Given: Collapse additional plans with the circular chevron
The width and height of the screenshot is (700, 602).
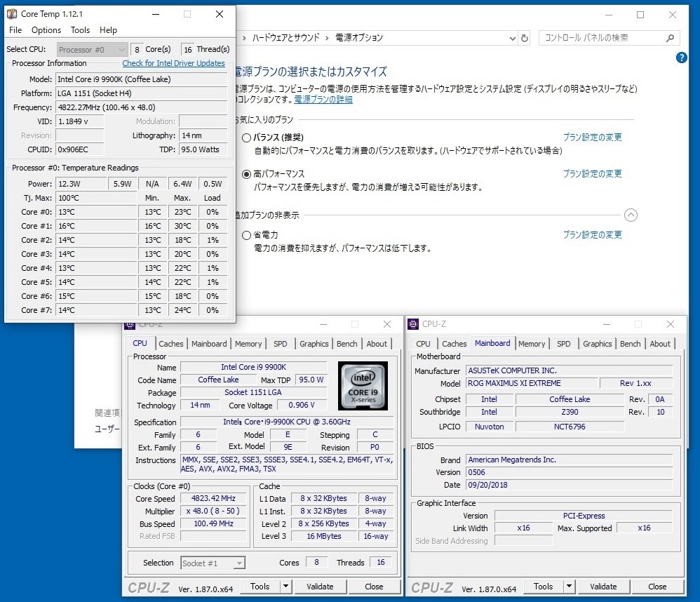Looking at the screenshot, I should click(631, 215).
